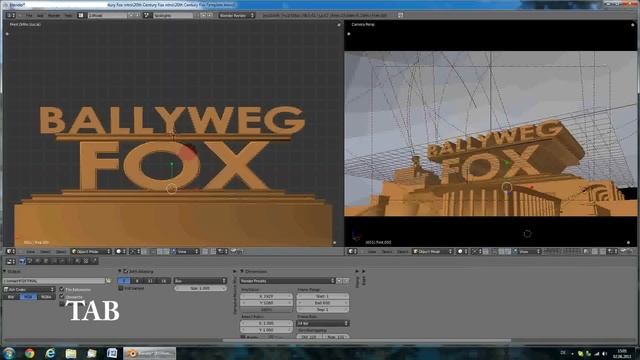Toggle fullscreen icon in the top header
This screenshot has height=360, width=640.
click(400, 16)
